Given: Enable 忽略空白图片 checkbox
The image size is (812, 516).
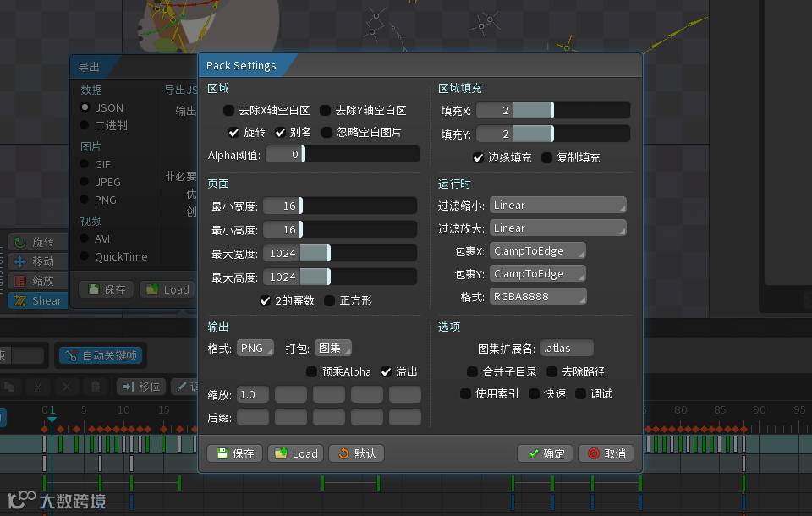Looking at the screenshot, I should pos(326,133).
